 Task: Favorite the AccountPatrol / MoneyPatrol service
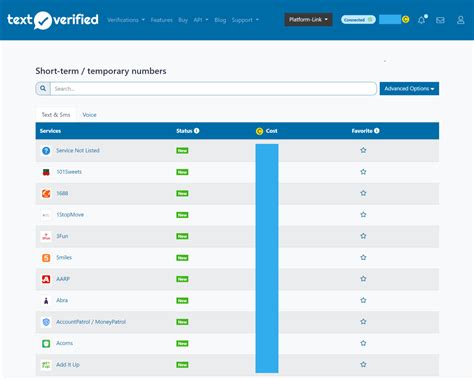tap(363, 322)
